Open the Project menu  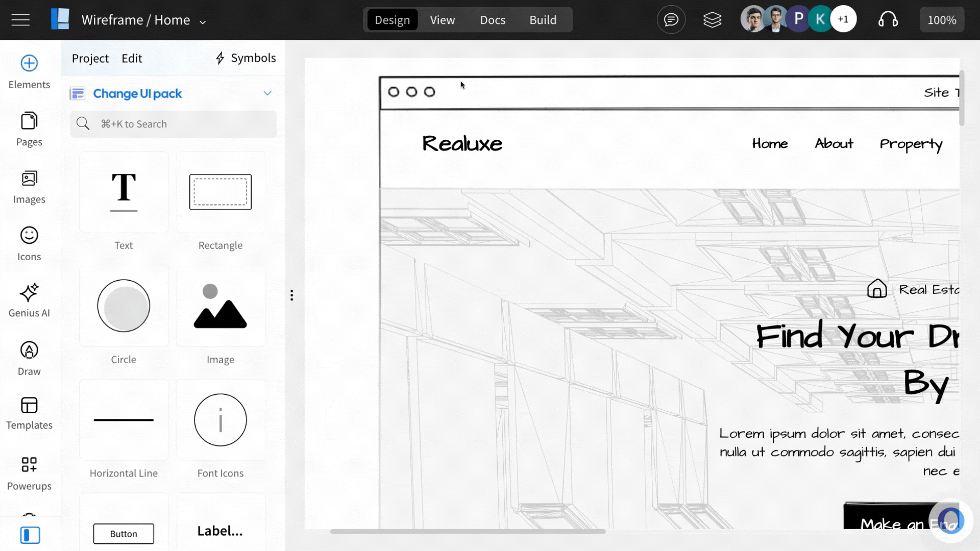[x=90, y=58]
